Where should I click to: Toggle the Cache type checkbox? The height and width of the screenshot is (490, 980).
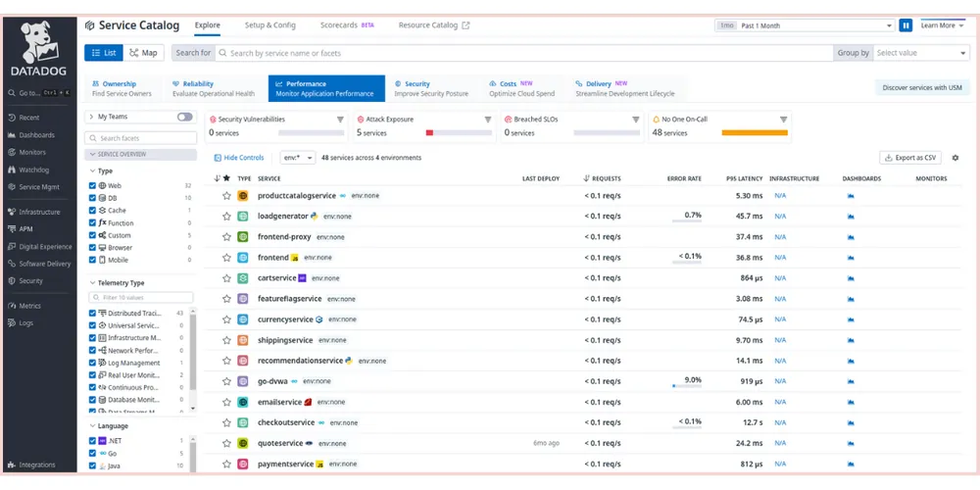[x=92, y=211]
